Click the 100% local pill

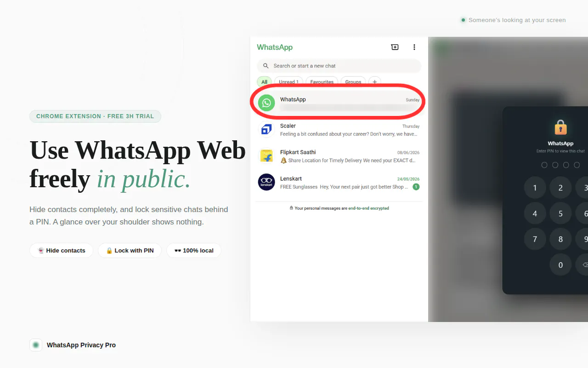pyautogui.click(x=194, y=251)
